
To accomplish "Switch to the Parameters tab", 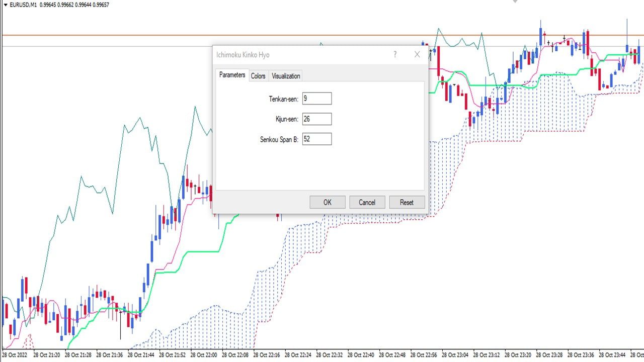I will click(x=232, y=75).
